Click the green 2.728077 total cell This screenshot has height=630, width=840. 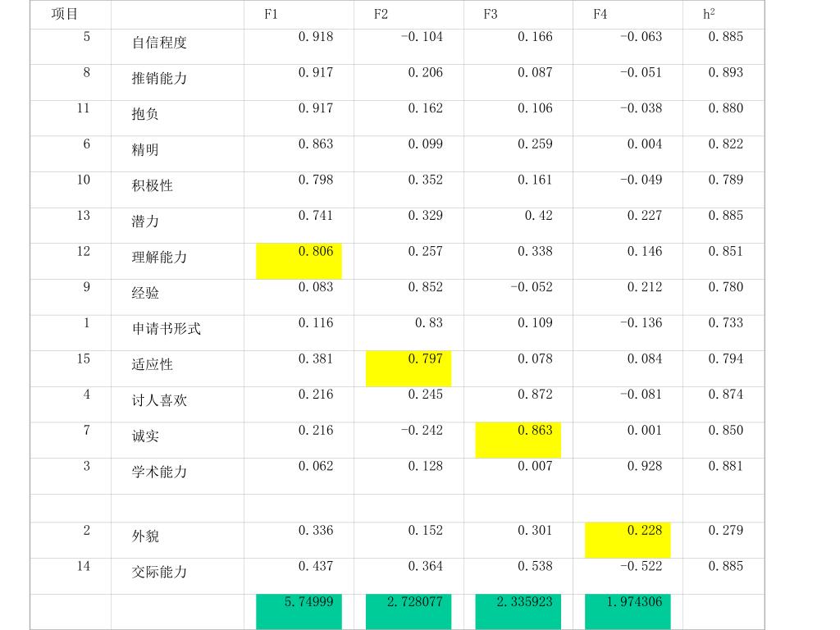coord(409,612)
